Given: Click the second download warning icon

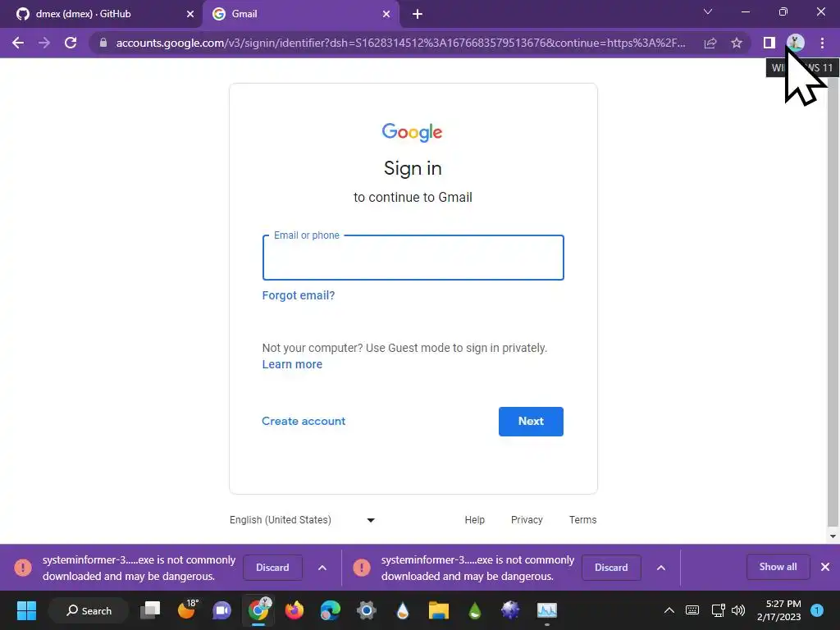Looking at the screenshot, I should pyautogui.click(x=362, y=568).
